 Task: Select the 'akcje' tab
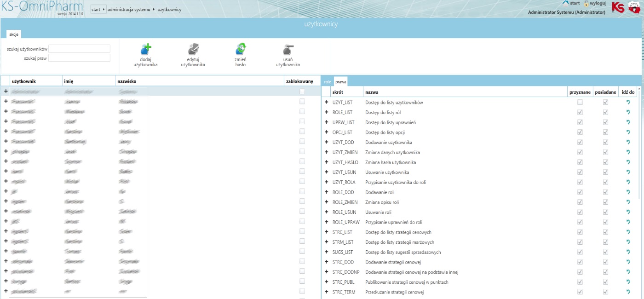pyautogui.click(x=14, y=34)
